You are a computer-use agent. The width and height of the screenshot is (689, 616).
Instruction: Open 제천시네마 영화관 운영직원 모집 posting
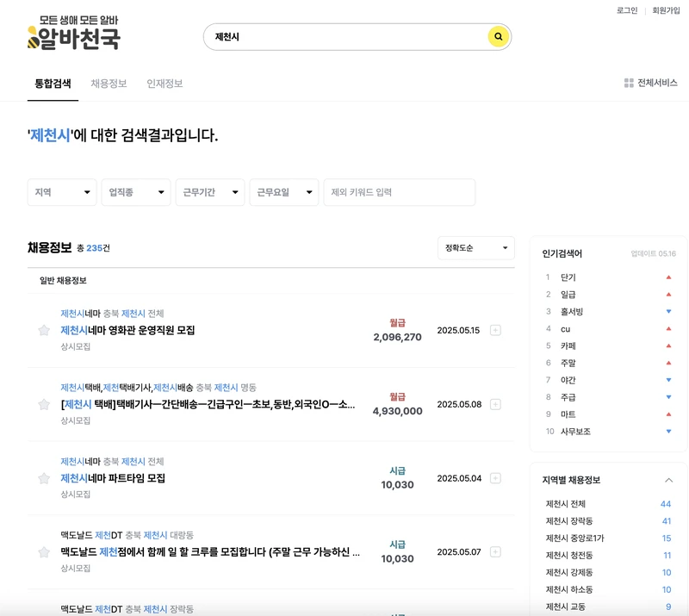[x=127, y=330]
